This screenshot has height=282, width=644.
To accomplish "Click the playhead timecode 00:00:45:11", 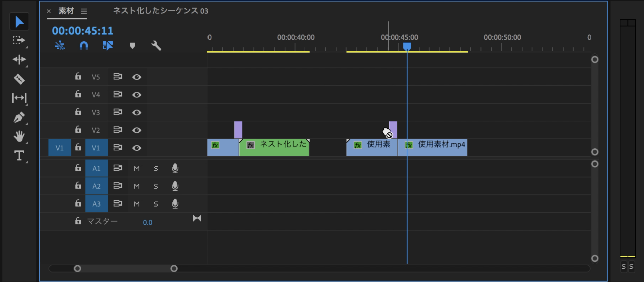I will point(83,31).
